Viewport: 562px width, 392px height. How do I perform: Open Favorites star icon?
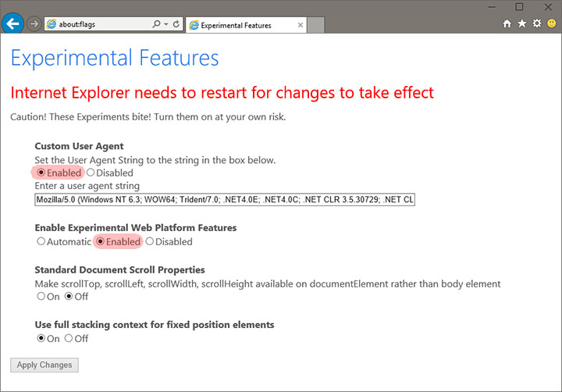tap(521, 24)
